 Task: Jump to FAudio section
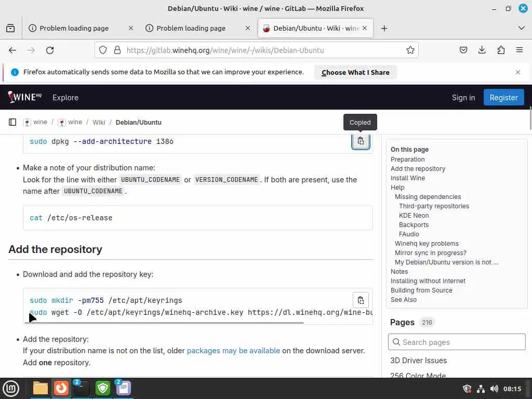coord(409,234)
